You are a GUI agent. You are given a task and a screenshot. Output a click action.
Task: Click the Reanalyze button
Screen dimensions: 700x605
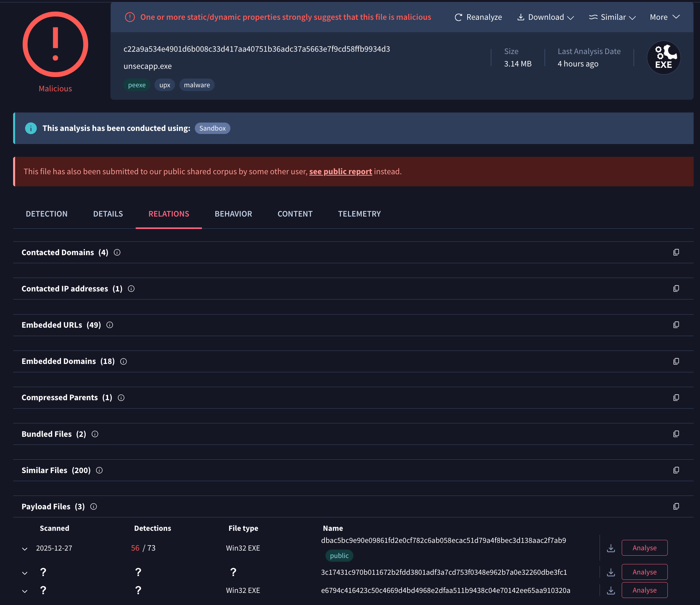[x=478, y=17]
